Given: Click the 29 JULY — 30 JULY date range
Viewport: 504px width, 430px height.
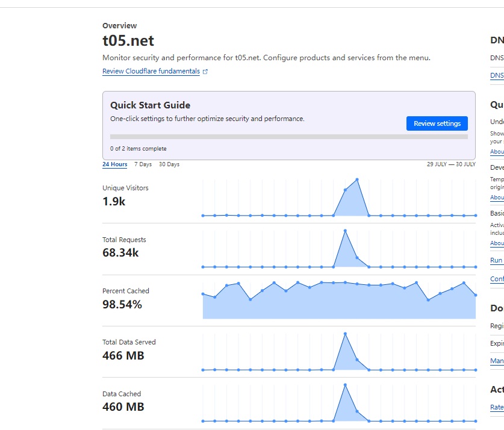Looking at the screenshot, I should (450, 164).
